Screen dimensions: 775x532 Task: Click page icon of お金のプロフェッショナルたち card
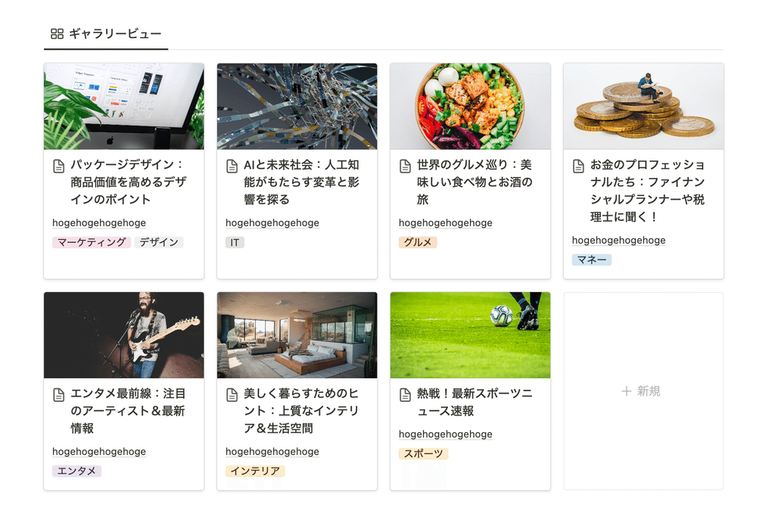point(578,166)
